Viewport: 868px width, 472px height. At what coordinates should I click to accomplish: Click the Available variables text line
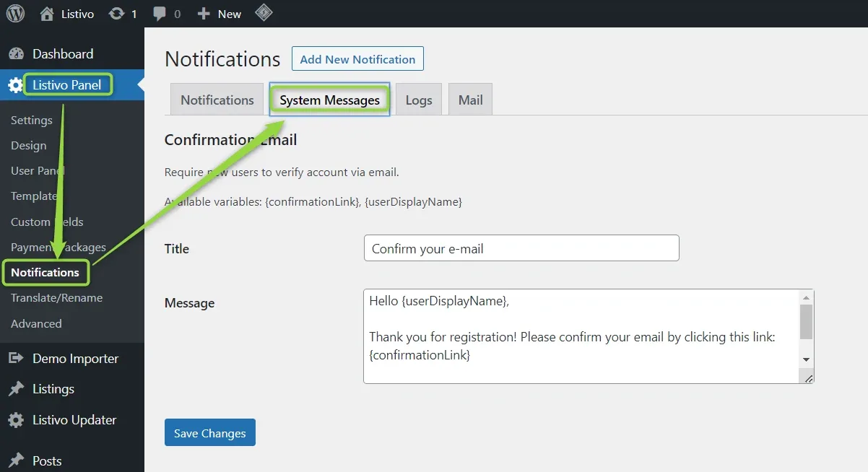click(x=313, y=201)
